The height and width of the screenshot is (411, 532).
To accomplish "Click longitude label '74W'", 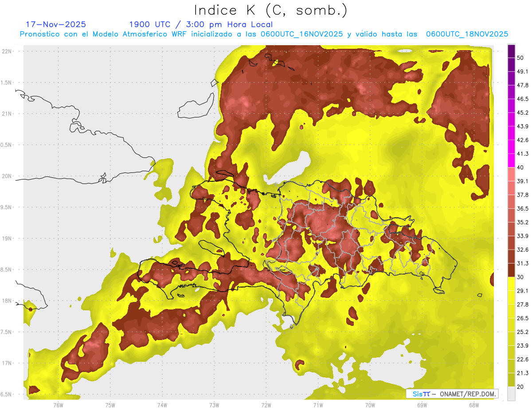I will coord(162,405).
